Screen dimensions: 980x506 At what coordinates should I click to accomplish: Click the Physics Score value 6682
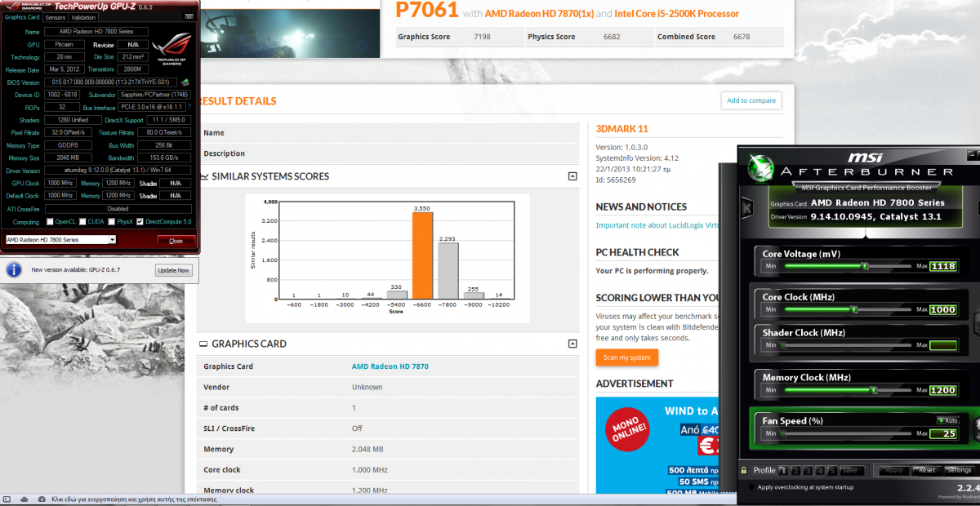click(x=613, y=37)
